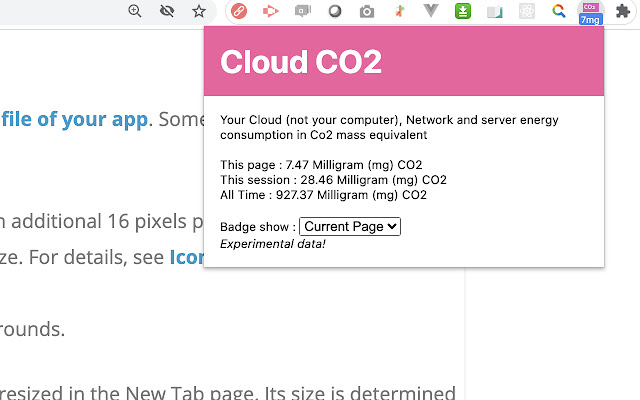The width and height of the screenshot is (640, 400).
Task: Click the Cloud energy consumption description text
Action: tap(389, 127)
